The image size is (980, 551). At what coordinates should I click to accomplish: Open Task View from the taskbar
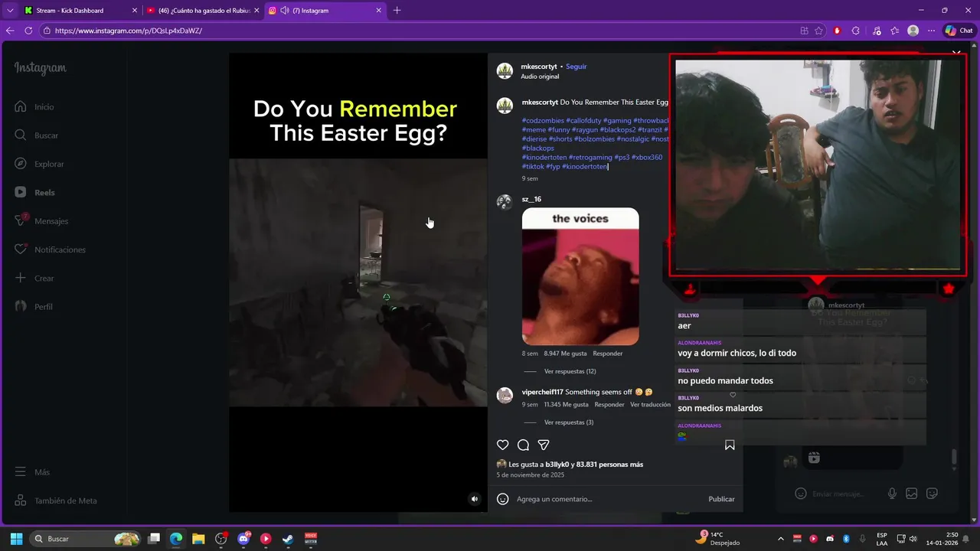[x=154, y=539]
